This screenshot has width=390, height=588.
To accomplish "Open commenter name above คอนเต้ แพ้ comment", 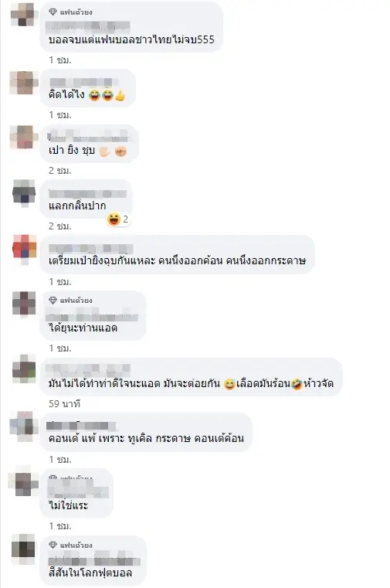I will tap(81, 426).
